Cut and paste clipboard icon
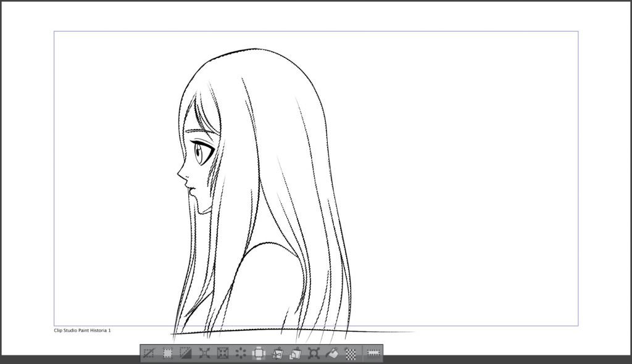632x364 pixels. point(277,354)
